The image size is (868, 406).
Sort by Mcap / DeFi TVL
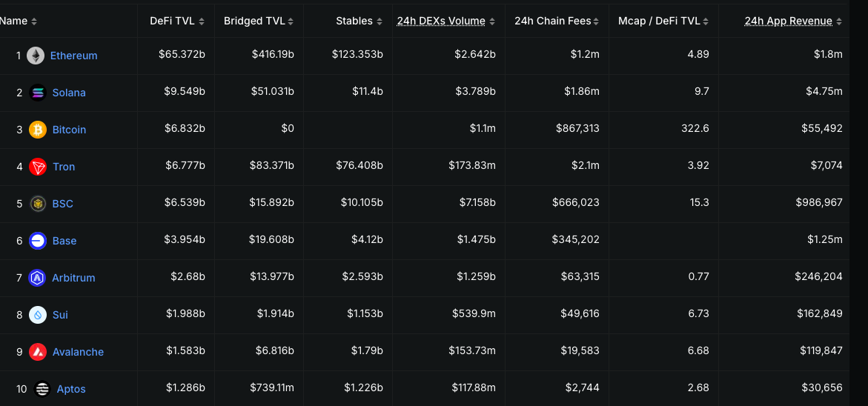[x=663, y=21]
